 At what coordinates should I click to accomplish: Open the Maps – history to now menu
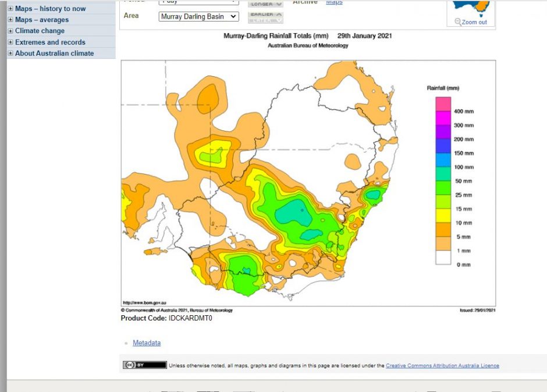tap(50, 9)
